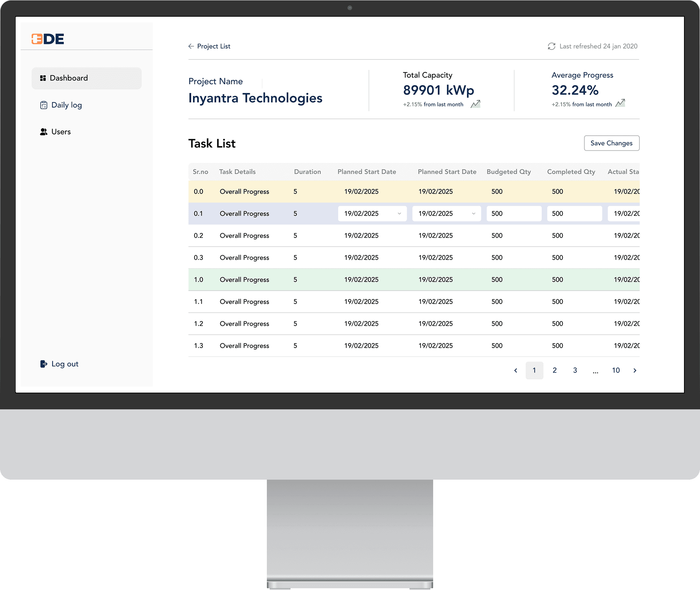Expand second Planned Start Date dropdown in row 0.1

(x=474, y=213)
